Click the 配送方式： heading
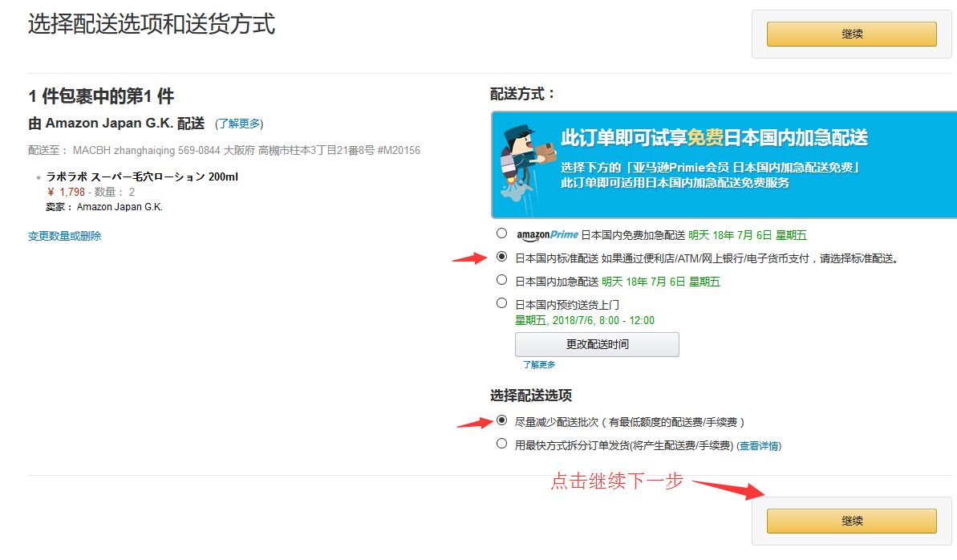The image size is (957, 560). [x=523, y=94]
